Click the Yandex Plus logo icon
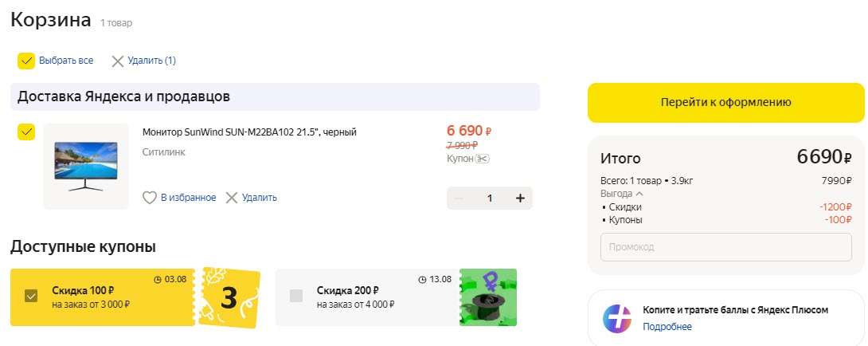The height and width of the screenshot is (346, 868). 618,318
